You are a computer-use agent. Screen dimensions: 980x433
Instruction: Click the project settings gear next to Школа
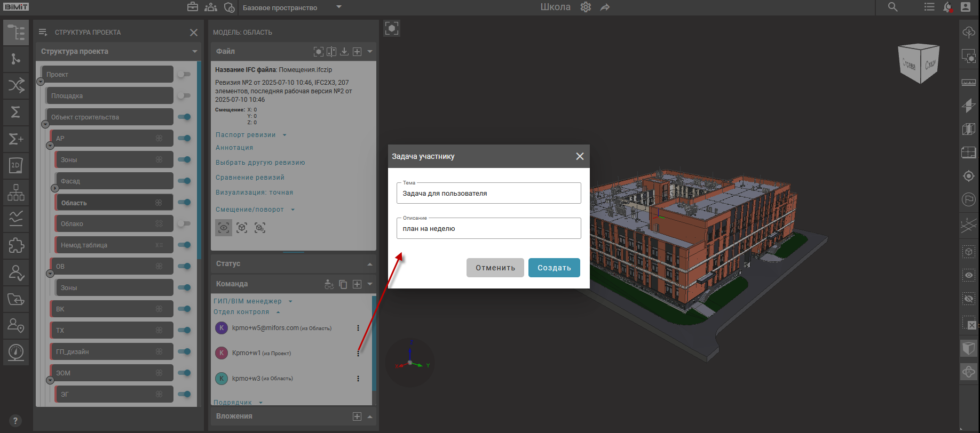pos(586,7)
